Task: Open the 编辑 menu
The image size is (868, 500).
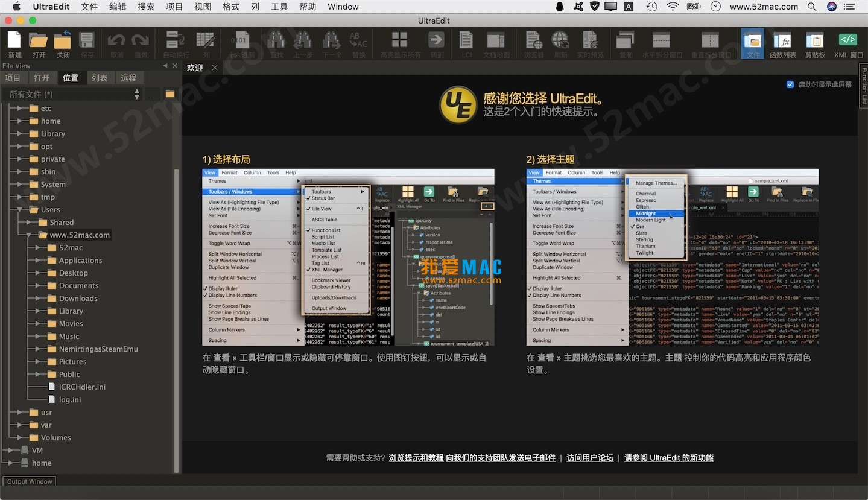Action: (x=118, y=7)
